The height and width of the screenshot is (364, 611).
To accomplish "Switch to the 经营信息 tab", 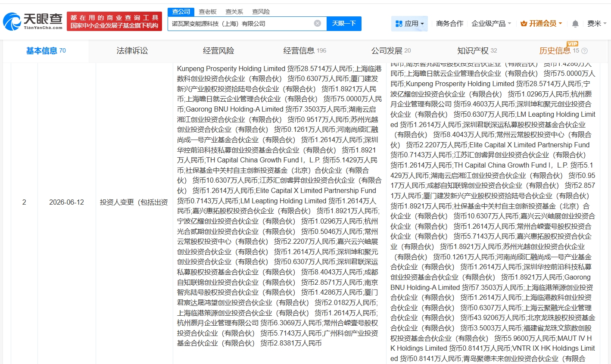I will point(305,51).
